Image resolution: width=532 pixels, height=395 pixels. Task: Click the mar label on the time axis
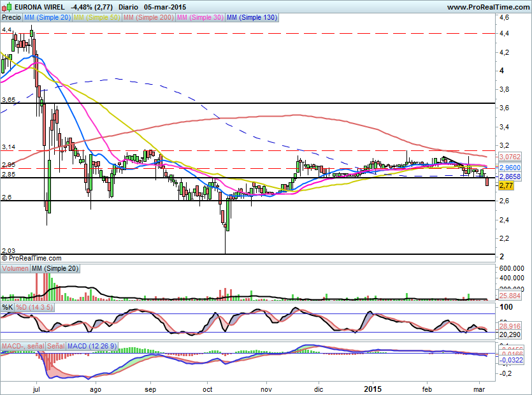click(478, 389)
